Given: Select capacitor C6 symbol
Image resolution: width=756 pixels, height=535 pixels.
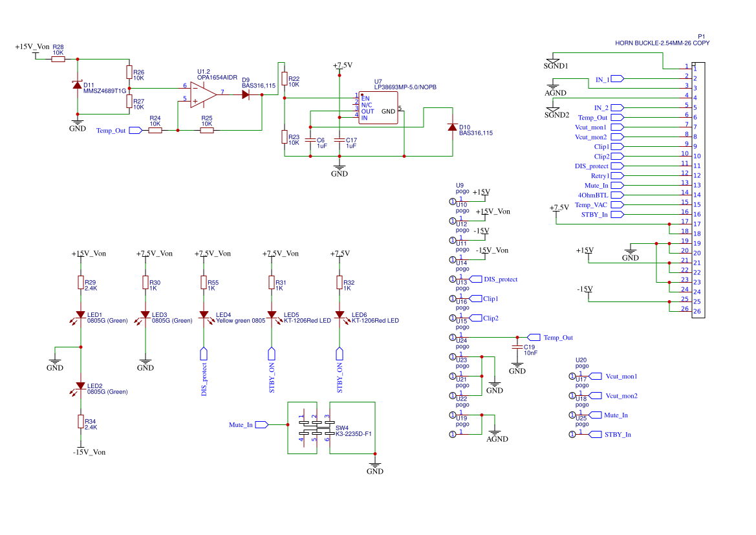Looking at the screenshot, I should (x=310, y=140).
